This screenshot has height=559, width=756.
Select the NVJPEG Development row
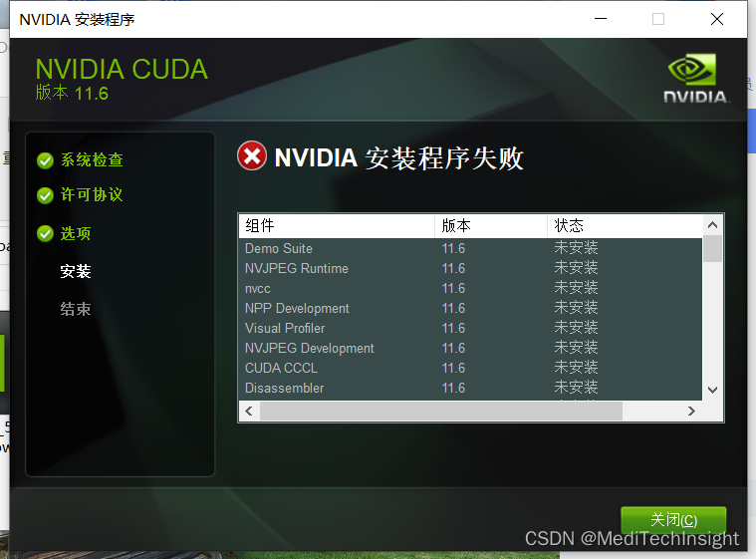pos(470,348)
